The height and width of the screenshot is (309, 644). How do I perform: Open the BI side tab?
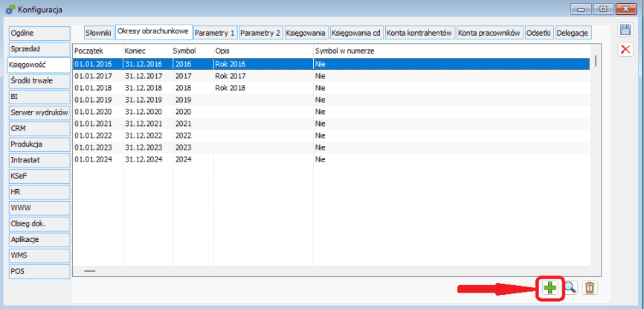click(39, 97)
